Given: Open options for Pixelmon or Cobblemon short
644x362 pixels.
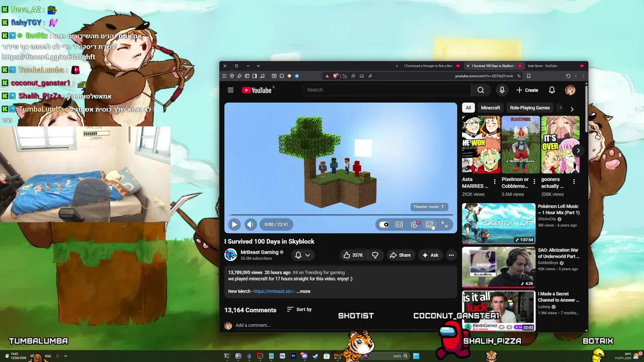Looking at the screenshot, I should pyautogui.click(x=534, y=182).
